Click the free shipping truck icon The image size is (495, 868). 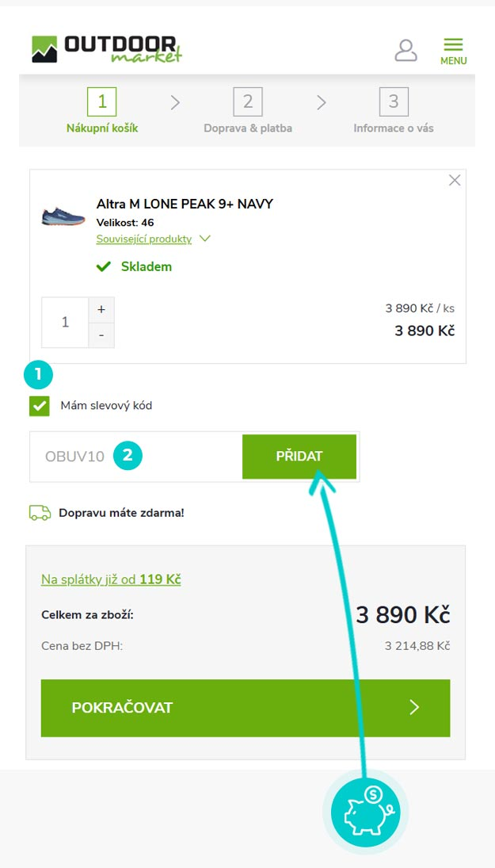click(40, 512)
